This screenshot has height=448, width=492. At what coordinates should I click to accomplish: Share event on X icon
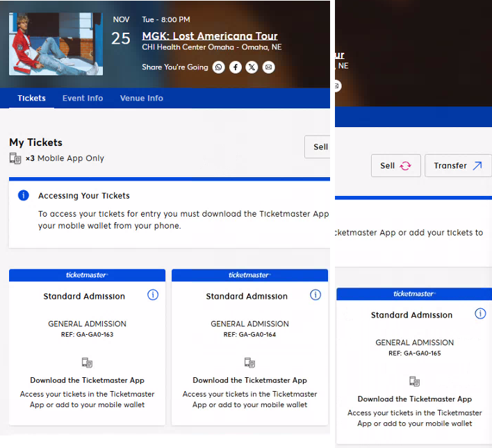[x=252, y=67]
